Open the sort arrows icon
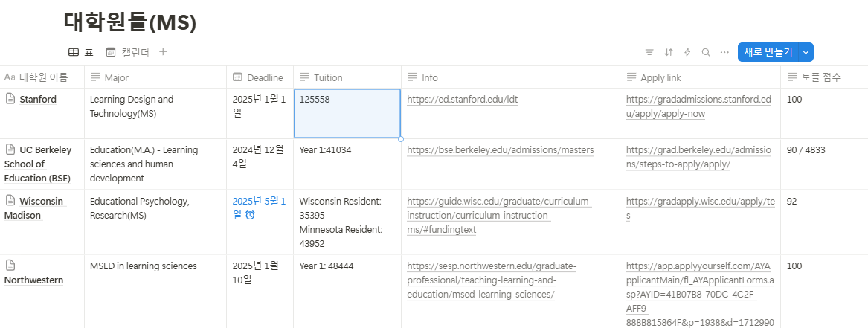 tap(669, 52)
